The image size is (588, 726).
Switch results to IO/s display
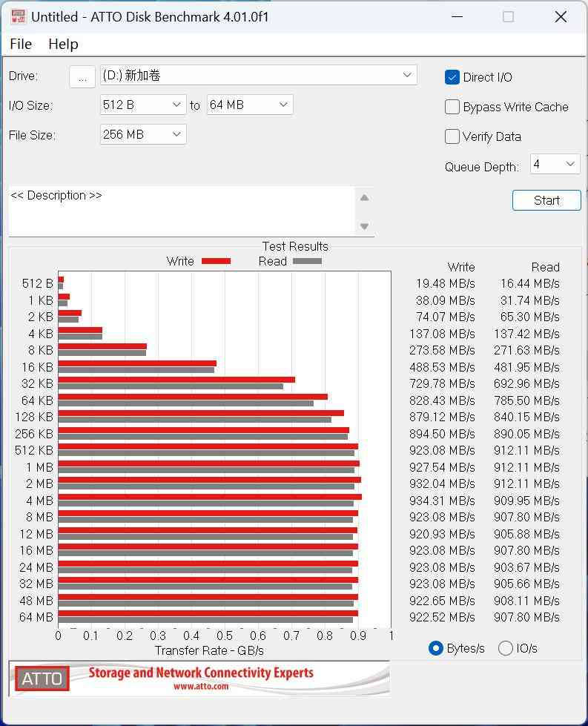point(506,648)
